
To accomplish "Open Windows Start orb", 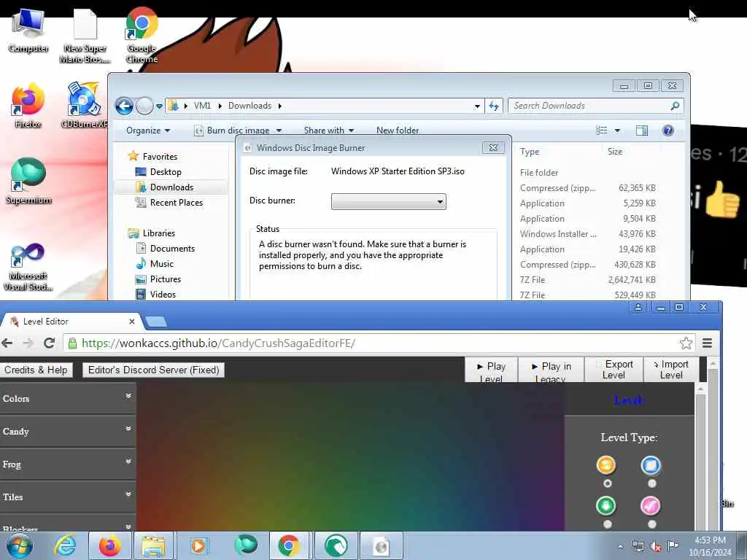I will click(20, 545).
